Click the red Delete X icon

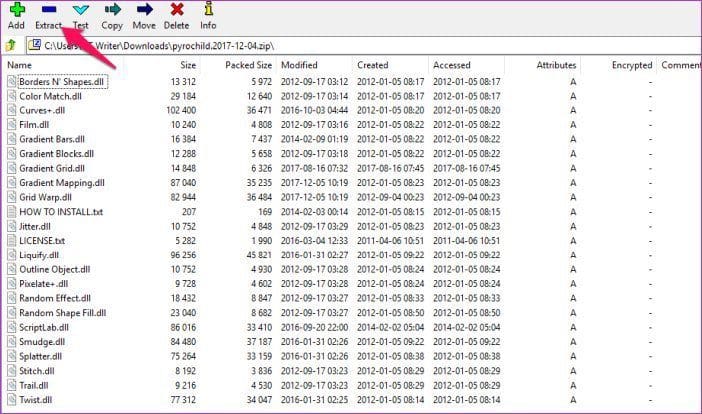coord(177,9)
